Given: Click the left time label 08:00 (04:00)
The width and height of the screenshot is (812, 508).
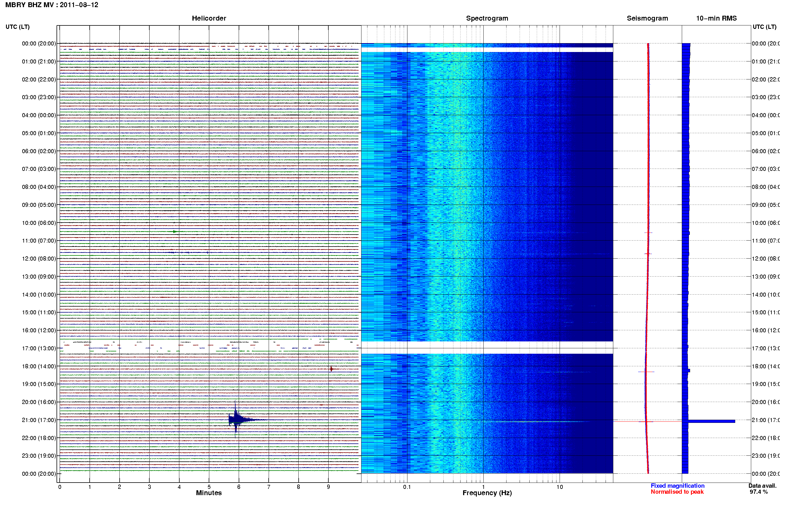Looking at the screenshot, I should point(39,187).
